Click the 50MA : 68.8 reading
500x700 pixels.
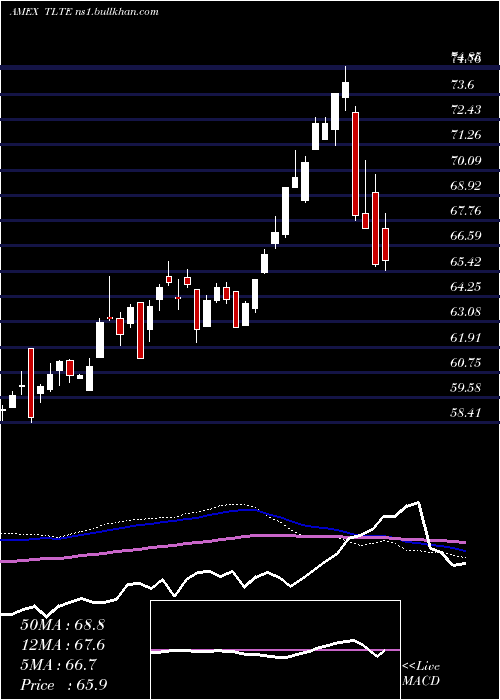(62, 625)
